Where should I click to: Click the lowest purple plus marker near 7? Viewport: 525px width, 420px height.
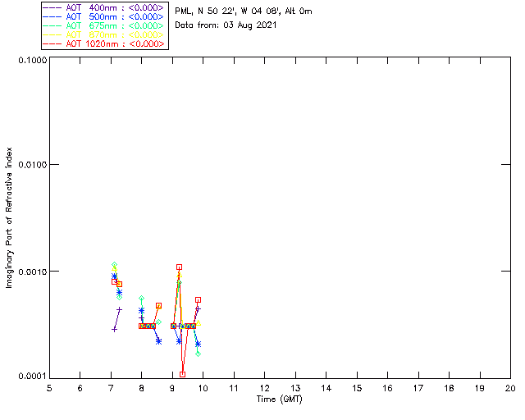coord(115,330)
